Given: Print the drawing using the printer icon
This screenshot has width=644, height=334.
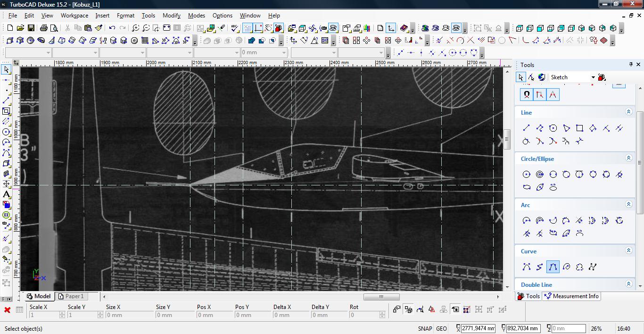Looking at the screenshot, I should coord(45,28).
